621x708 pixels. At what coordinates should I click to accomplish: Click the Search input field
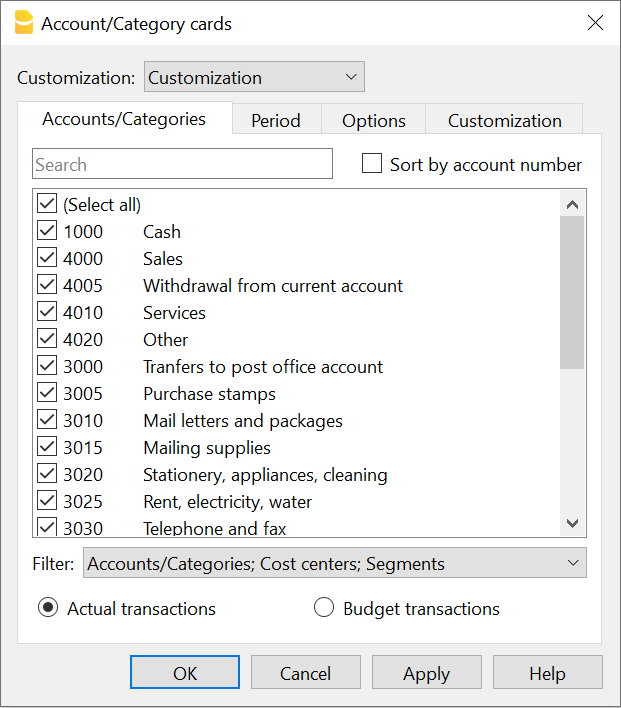click(x=182, y=164)
